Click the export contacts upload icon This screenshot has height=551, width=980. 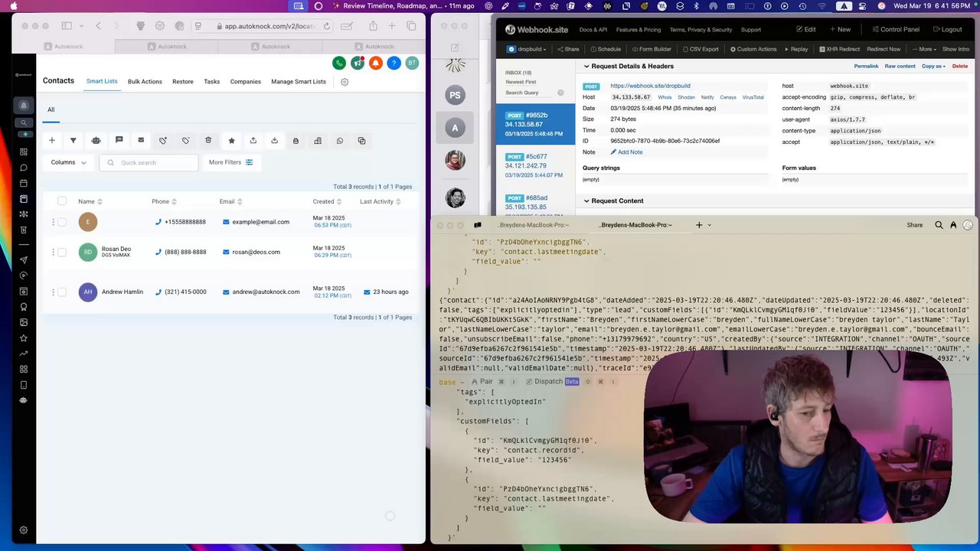point(253,141)
